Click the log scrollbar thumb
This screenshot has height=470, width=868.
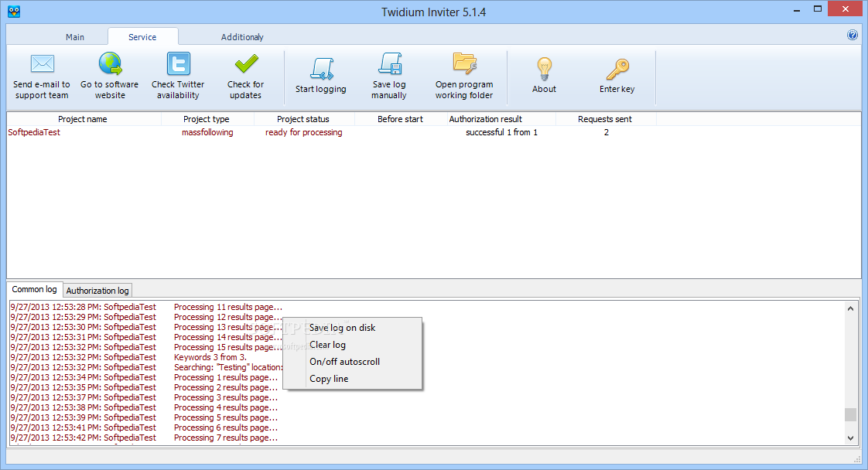(x=850, y=414)
